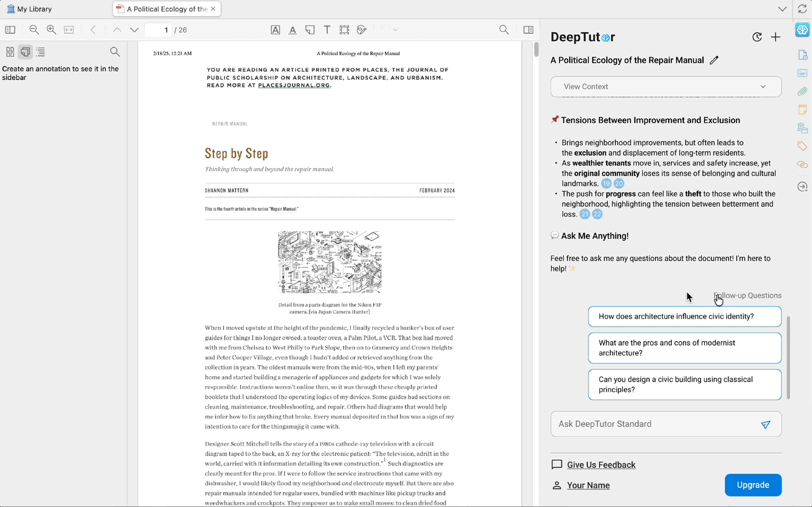Image resolution: width=812 pixels, height=507 pixels.
Task: Open PLACESJOURNAL.ORG link in PDF
Action: 294,86
